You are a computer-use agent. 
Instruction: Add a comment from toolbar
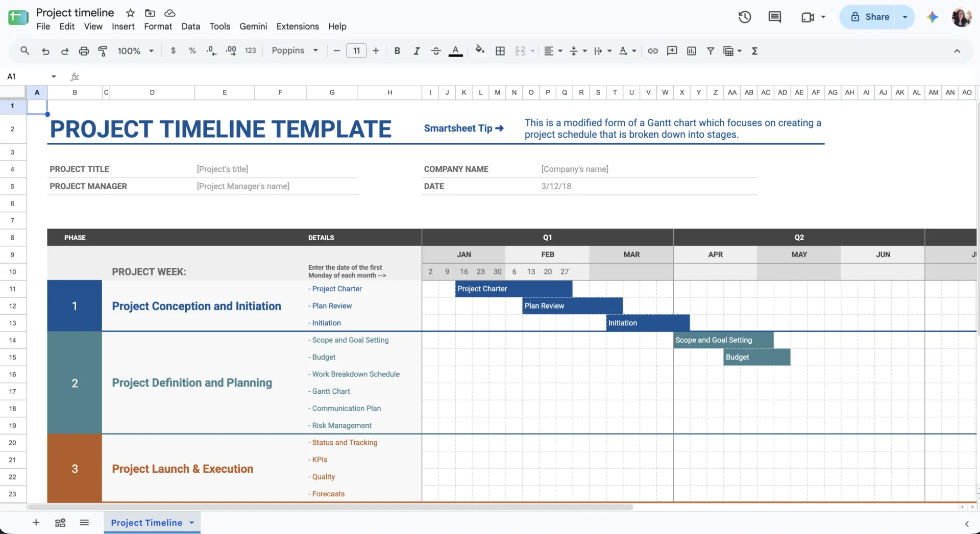[672, 51]
